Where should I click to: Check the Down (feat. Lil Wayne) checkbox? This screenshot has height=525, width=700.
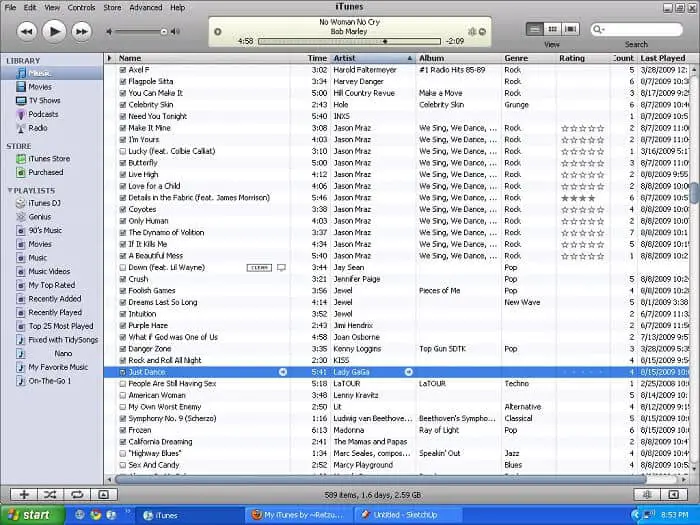[x=123, y=267]
